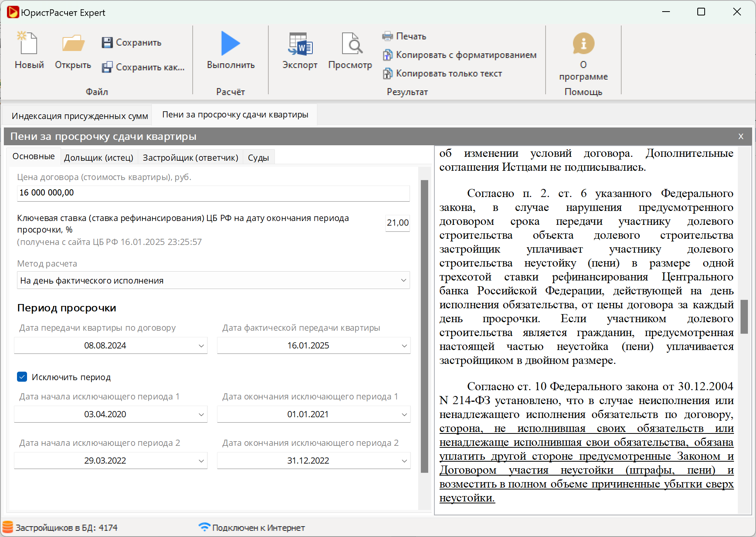Image resolution: width=756 pixels, height=537 pixels.
Task: Select the Основные tab
Action: click(34, 156)
